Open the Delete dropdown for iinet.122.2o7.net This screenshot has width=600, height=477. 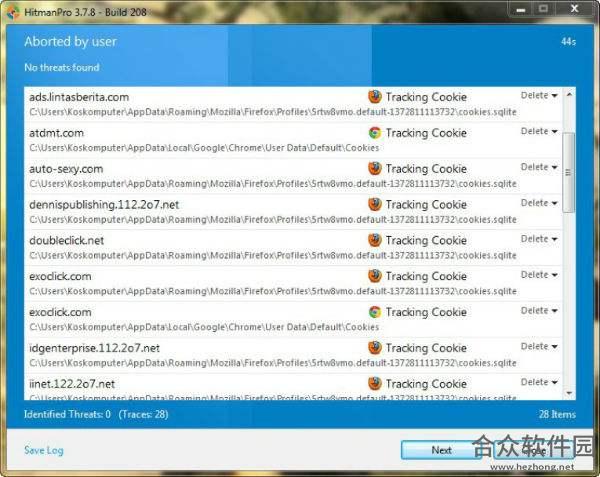539,382
